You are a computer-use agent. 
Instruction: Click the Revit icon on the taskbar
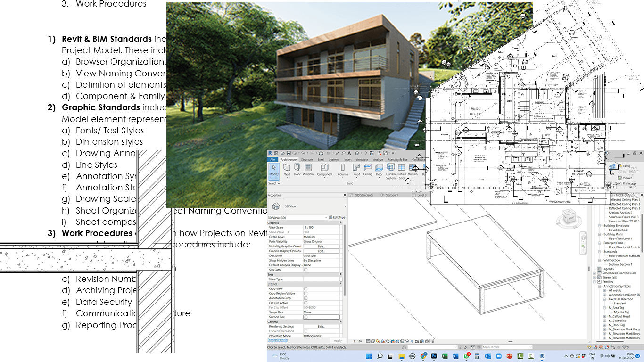542,356
